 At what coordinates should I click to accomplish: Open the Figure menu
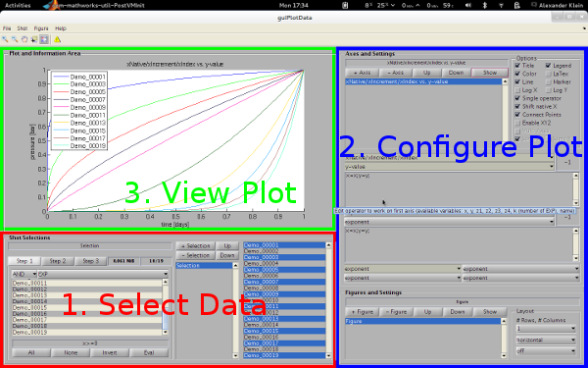tap(41, 28)
